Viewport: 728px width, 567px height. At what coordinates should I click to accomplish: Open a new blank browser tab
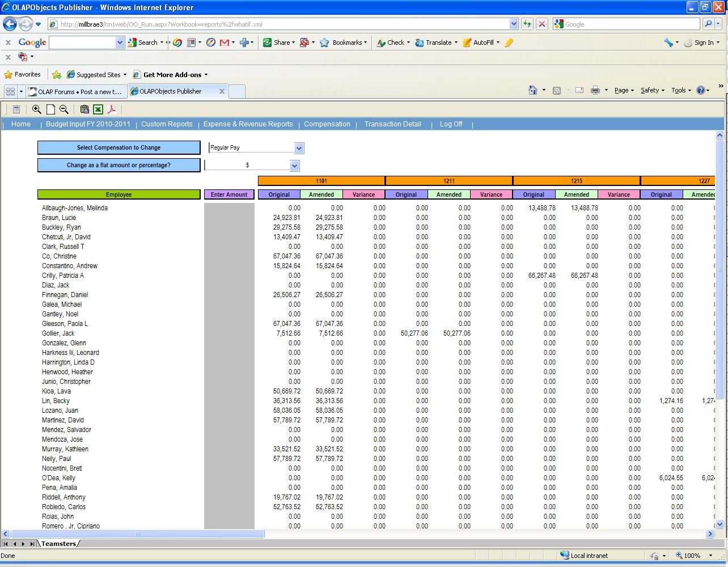pos(237,91)
